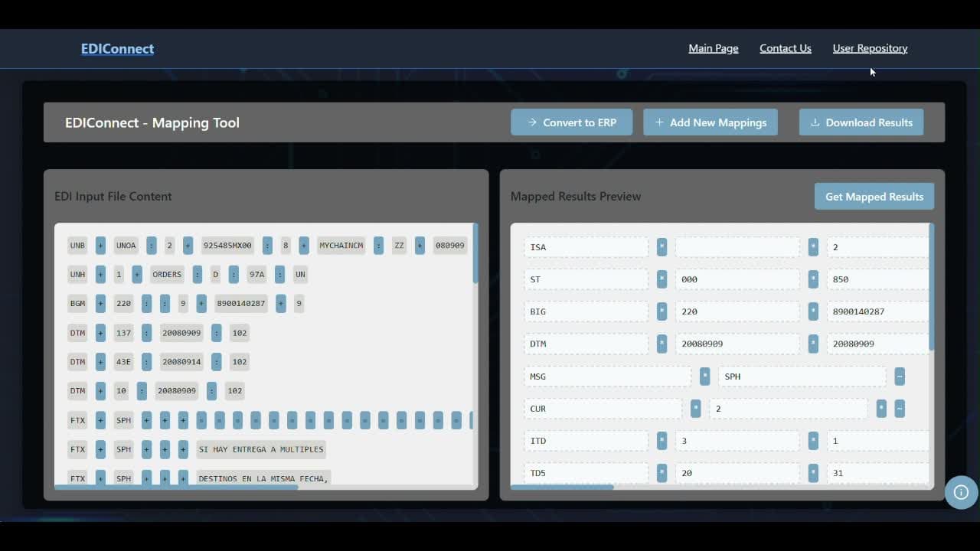Image resolution: width=980 pixels, height=551 pixels.
Task: Select the 20080914 date token
Action: 181,362
